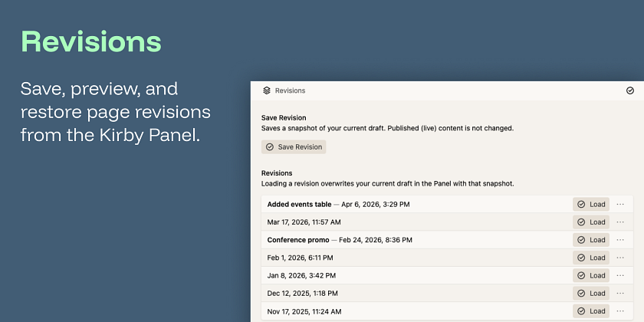
Task: Click the Revisions layers icon in header
Action: pos(267,90)
